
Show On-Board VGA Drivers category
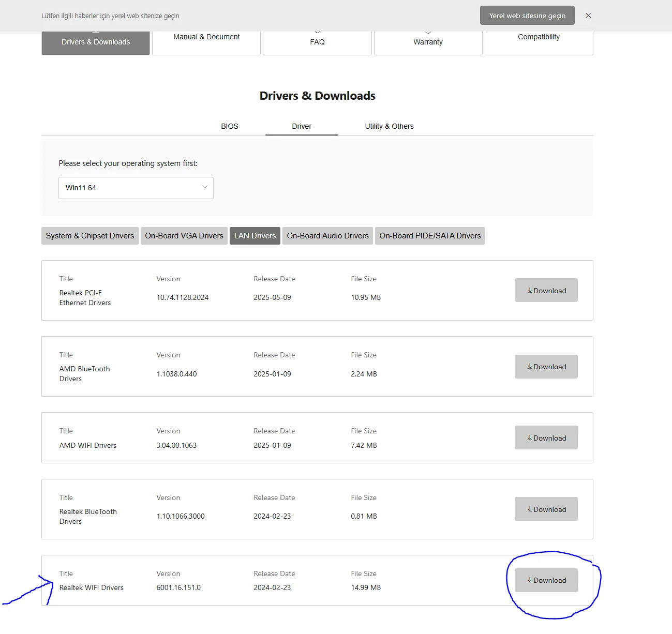click(x=184, y=236)
